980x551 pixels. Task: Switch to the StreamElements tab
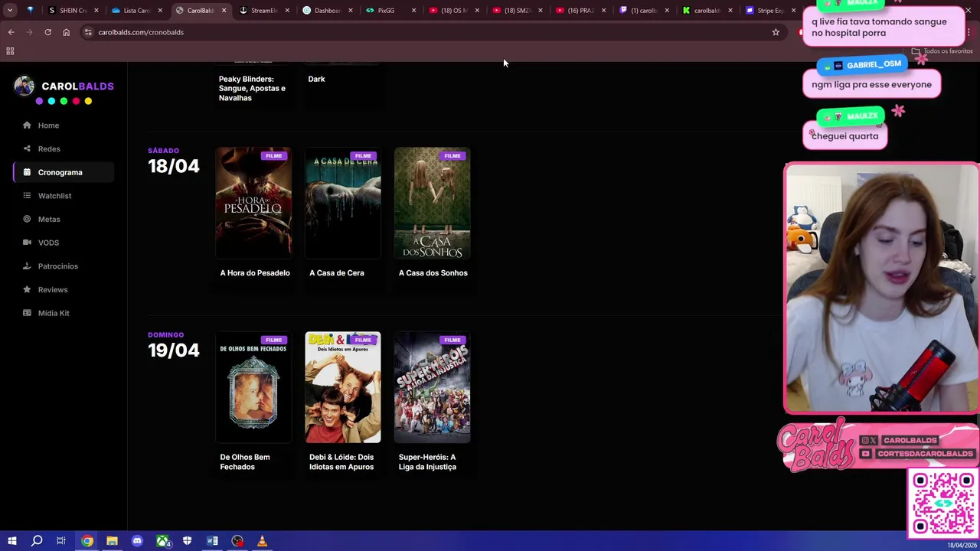[264, 11]
